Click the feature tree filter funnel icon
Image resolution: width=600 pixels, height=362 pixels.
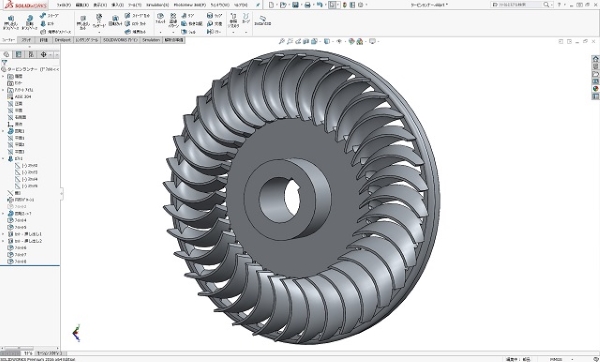click(x=4, y=62)
